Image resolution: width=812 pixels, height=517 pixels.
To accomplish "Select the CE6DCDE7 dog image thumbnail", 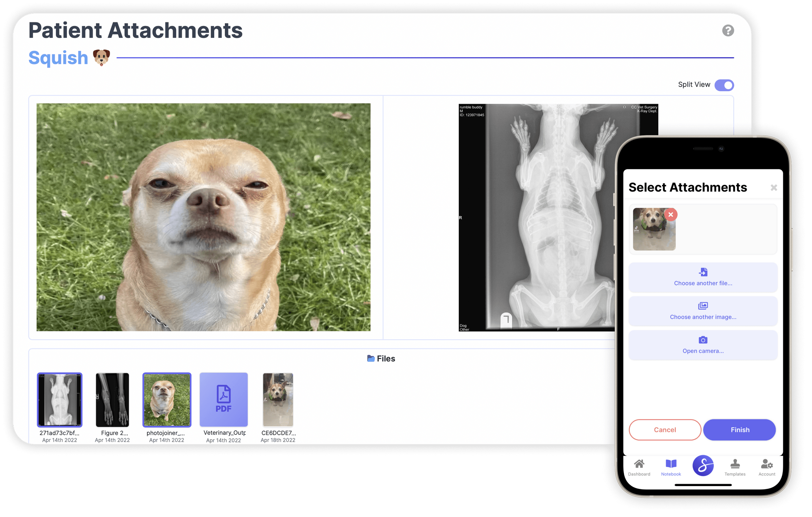I will tap(278, 400).
